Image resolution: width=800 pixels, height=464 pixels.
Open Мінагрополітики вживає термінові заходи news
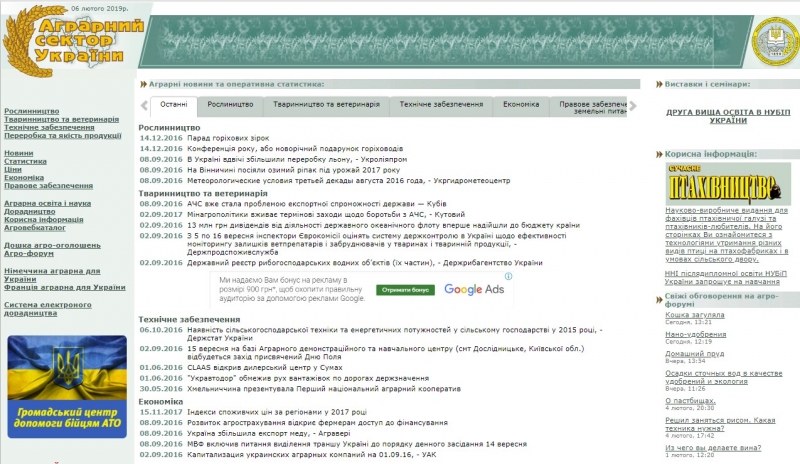[x=326, y=214]
